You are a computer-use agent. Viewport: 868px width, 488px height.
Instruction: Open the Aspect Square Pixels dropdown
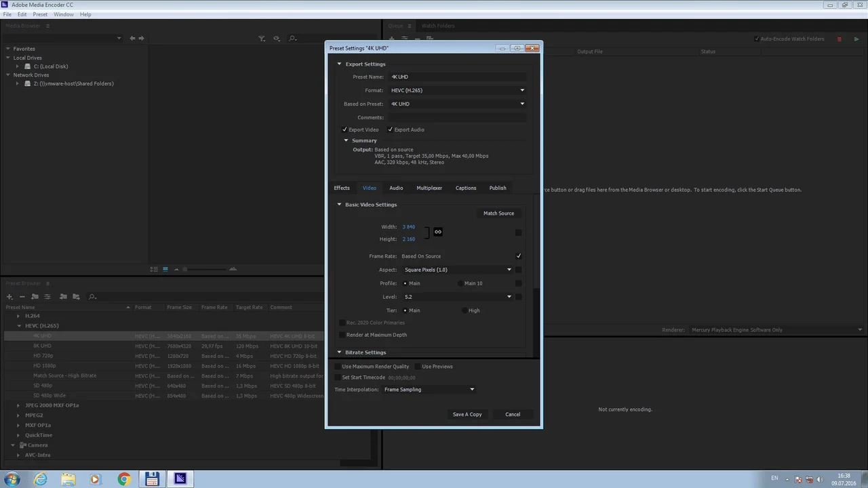click(458, 270)
